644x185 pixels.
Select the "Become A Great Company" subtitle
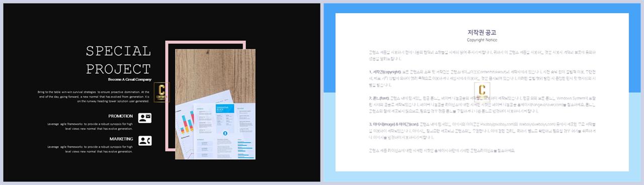pos(130,80)
